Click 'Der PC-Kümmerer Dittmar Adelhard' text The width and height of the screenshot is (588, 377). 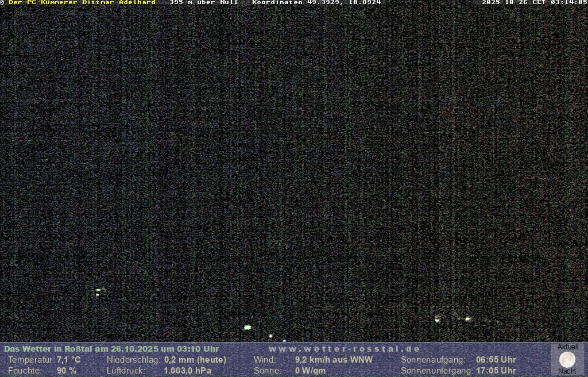point(82,2)
